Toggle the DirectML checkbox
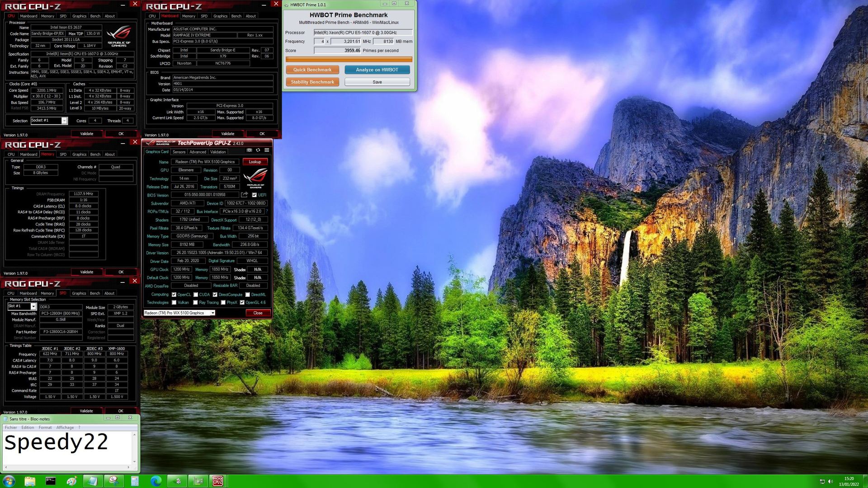The height and width of the screenshot is (488, 868). pos(248,295)
